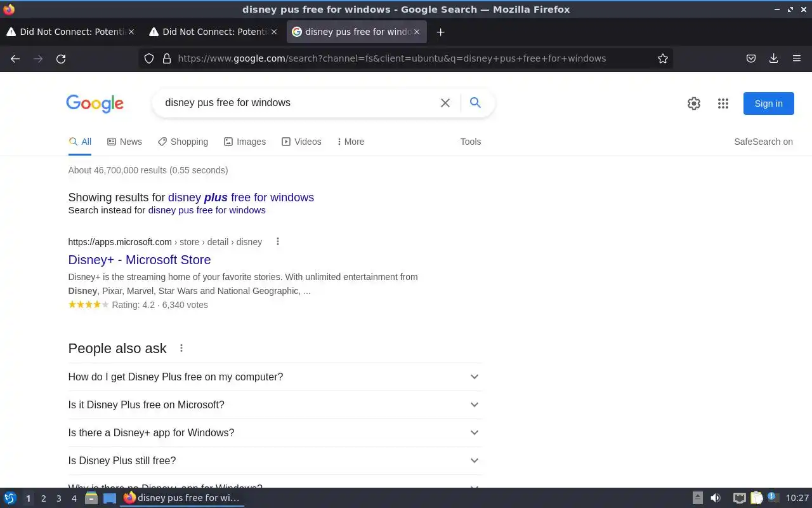
Task: Close the disney pus Google Search tab
Action: pos(417,32)
